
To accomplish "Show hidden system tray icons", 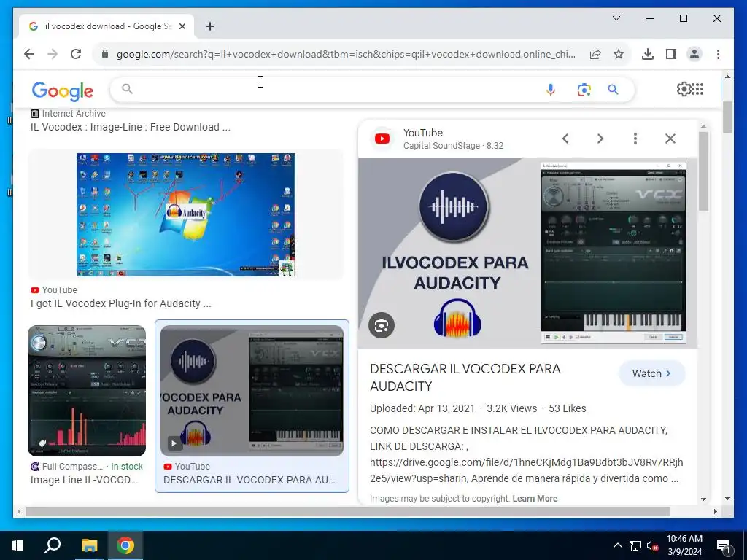I will [617, 545].
